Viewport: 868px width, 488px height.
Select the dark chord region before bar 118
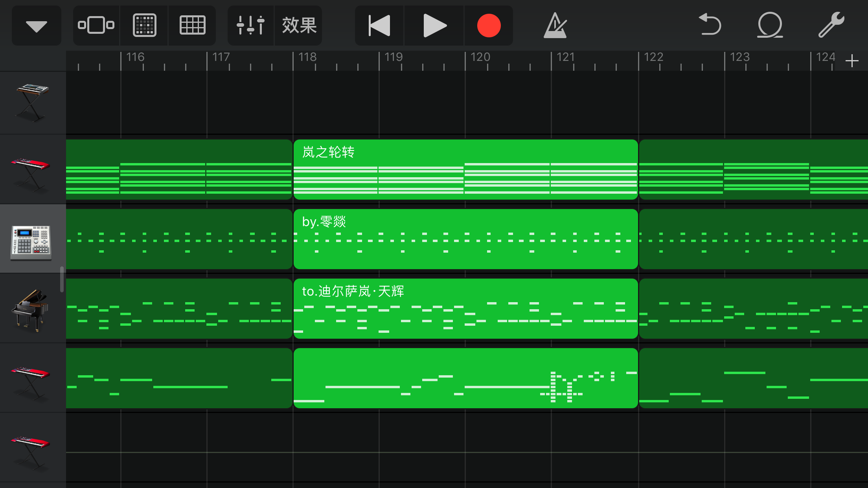pyautogui.click(x=179, y=169)
